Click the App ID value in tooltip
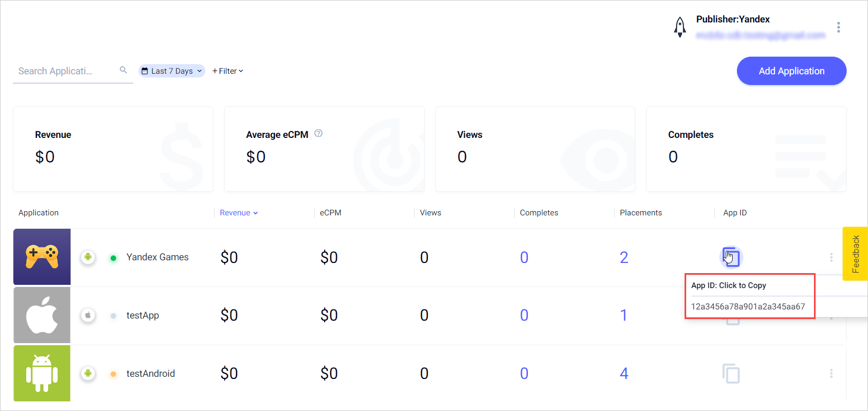 748,307
